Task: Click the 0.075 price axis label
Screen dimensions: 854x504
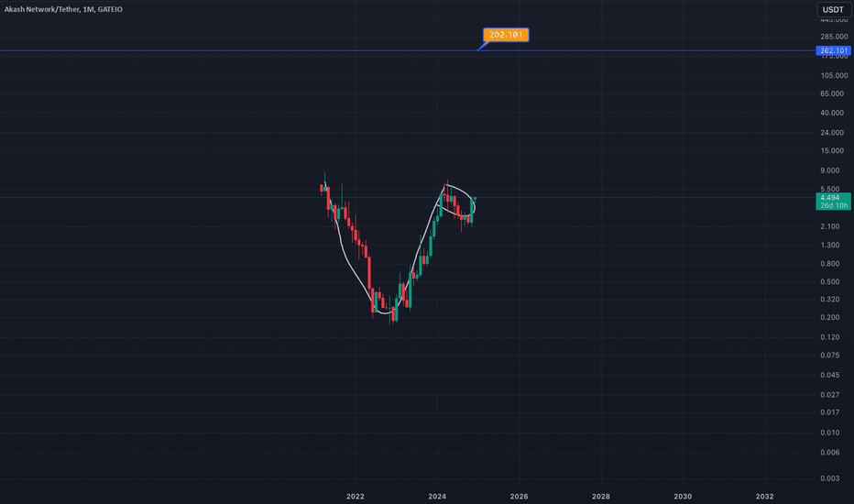Action: pos(830,356)
